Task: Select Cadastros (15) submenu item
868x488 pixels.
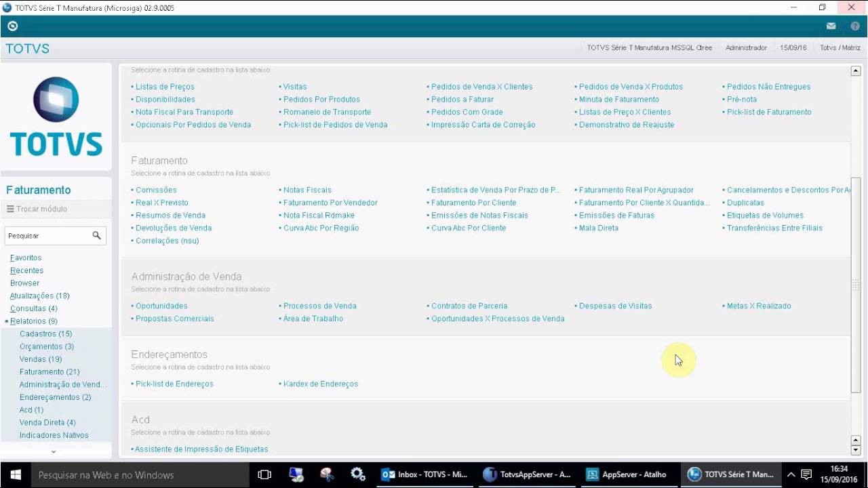Action: (45, 333)
